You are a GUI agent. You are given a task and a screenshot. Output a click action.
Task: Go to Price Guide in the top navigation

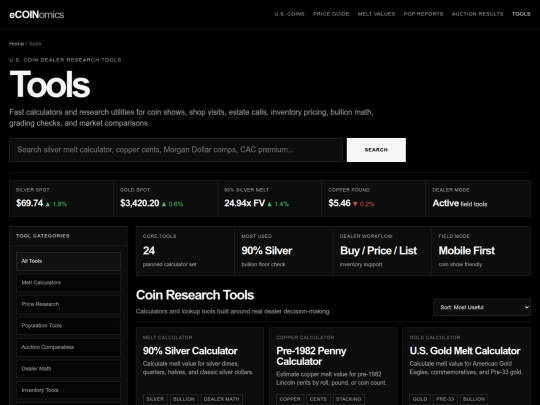(331, 14)
